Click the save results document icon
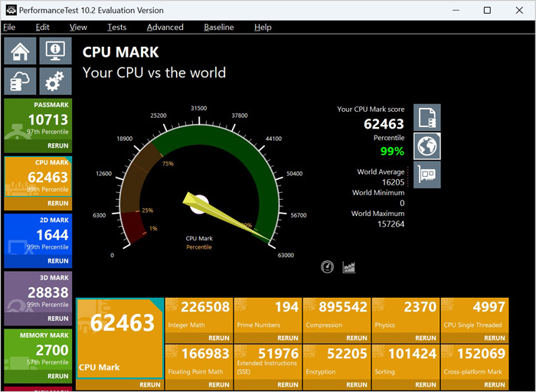Image resolution: width=536 pixels, height=392 pixels. click(427, 118)
